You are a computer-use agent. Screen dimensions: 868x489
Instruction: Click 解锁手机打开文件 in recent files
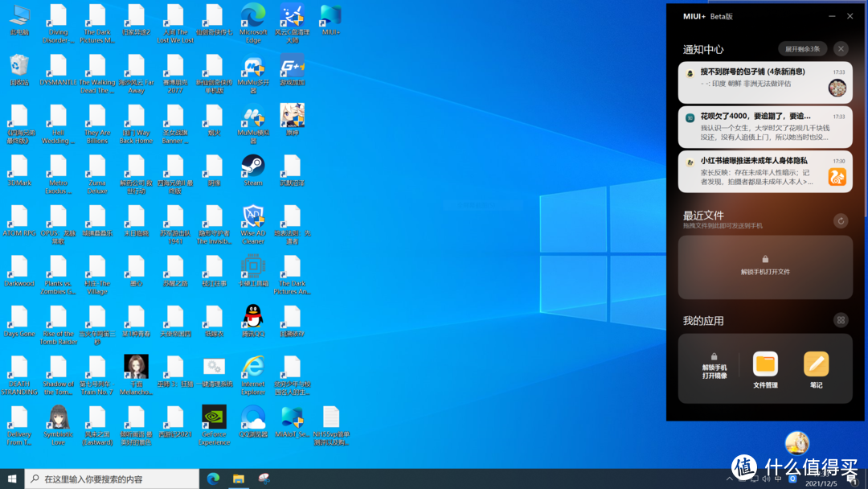pos(764,266)
